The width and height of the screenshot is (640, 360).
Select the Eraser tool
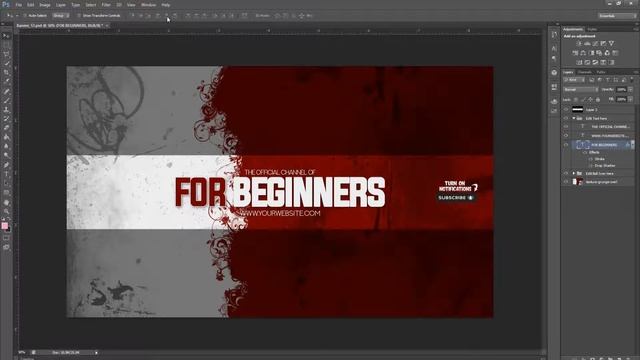click(6, 128)
